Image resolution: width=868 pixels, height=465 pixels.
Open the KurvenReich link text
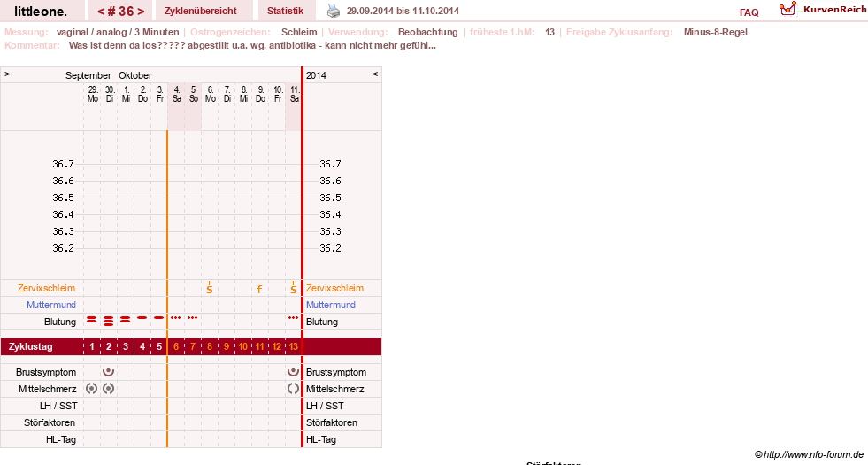834,10
